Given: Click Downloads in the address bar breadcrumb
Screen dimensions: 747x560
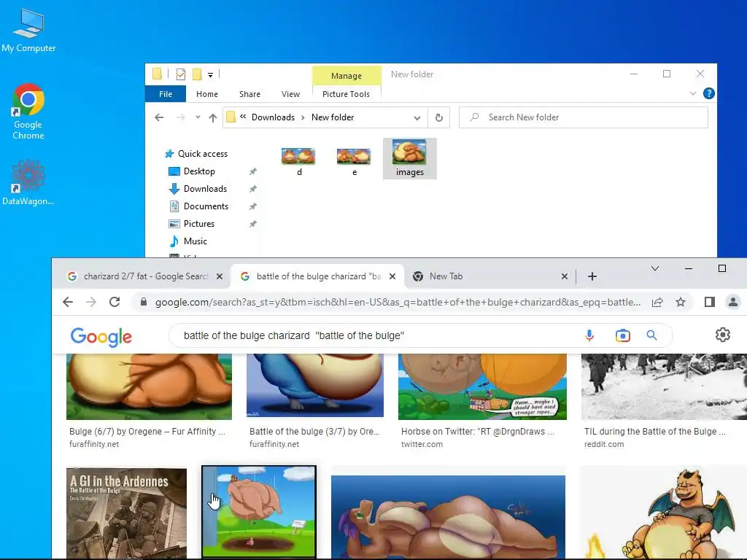Looking at the screenshot, I should click(x=273, y=117).
